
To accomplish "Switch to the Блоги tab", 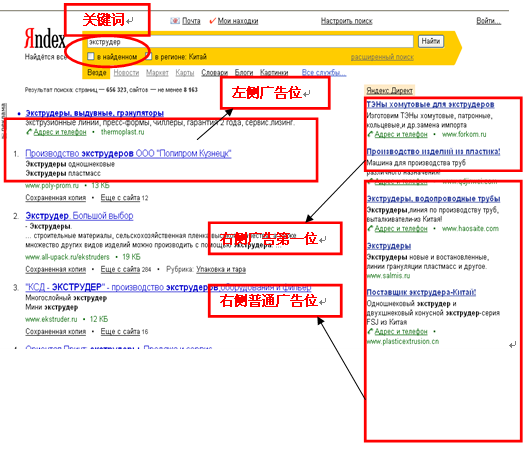I will coord(244,73).
